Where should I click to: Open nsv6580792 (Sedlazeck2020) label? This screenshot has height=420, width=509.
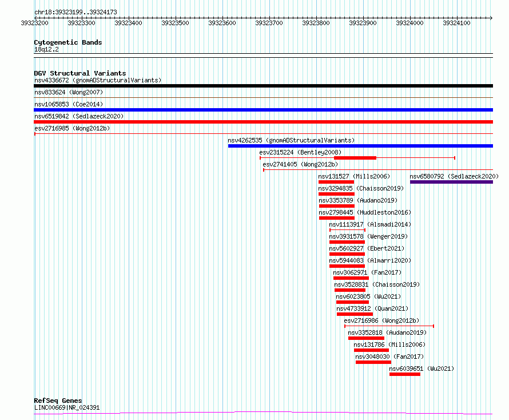454,176
